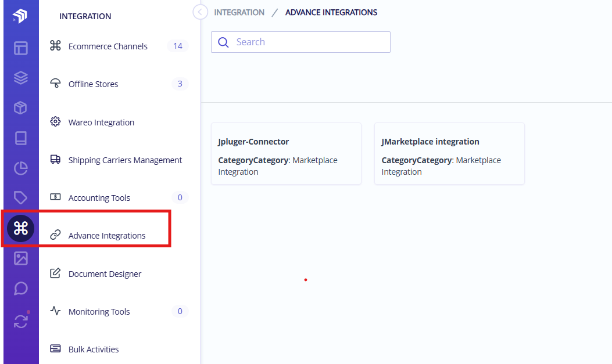Screen dimensions: 612x364
Task: Open the pie chart analytics icon
Action: pos(20,168)
